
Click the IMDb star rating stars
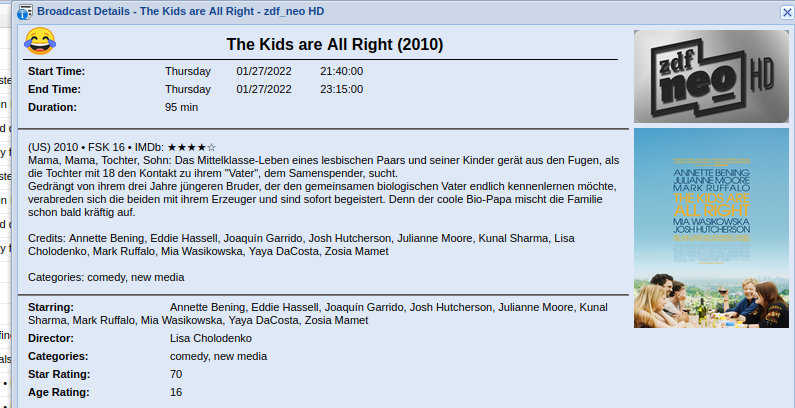click(192, 147)
